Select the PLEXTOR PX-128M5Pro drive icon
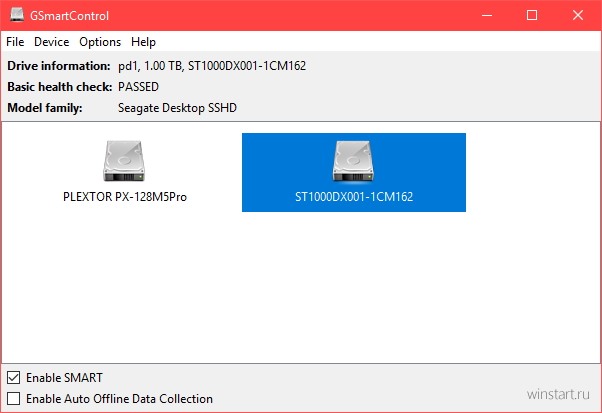Viewport: 602px width, 413px height. click(x=124, y=161)
